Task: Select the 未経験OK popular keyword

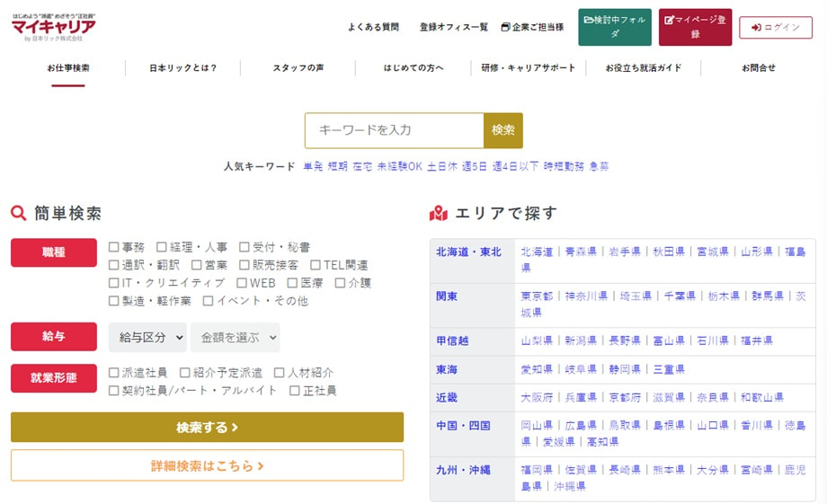Action: point(399,166)
